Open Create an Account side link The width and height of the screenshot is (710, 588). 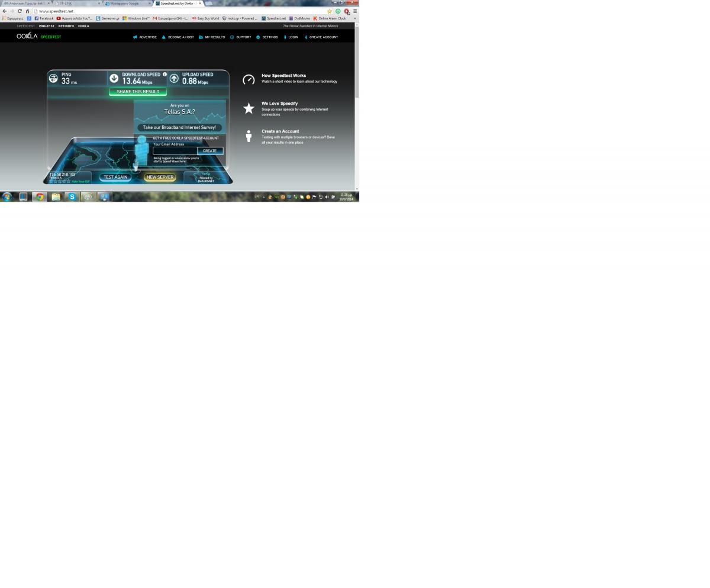click(280, 131)
